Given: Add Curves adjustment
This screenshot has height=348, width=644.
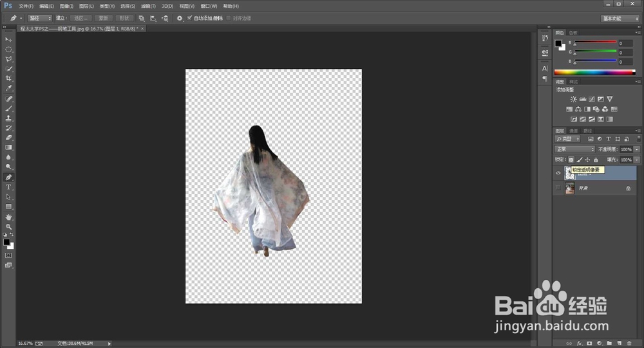Looking at the screenshot, I should pyautogui.click(x=591, y=99).
